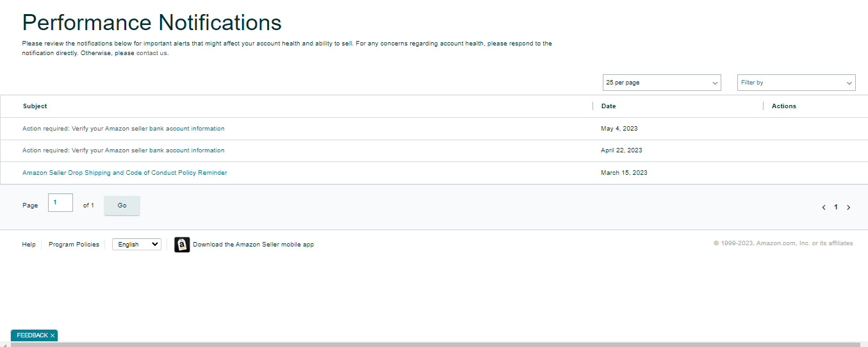The width and height of the screenshot is (868, 347).
Task: Click the April 22, 2023 date cell
Action: 621,150
